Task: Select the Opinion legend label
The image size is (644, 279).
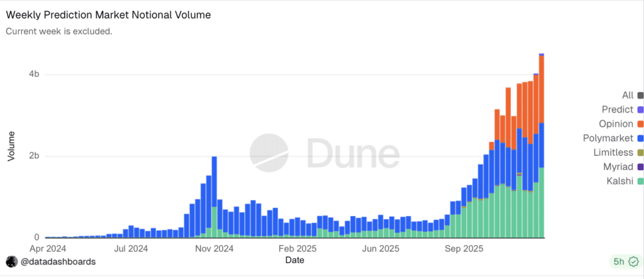Action: 616,124
